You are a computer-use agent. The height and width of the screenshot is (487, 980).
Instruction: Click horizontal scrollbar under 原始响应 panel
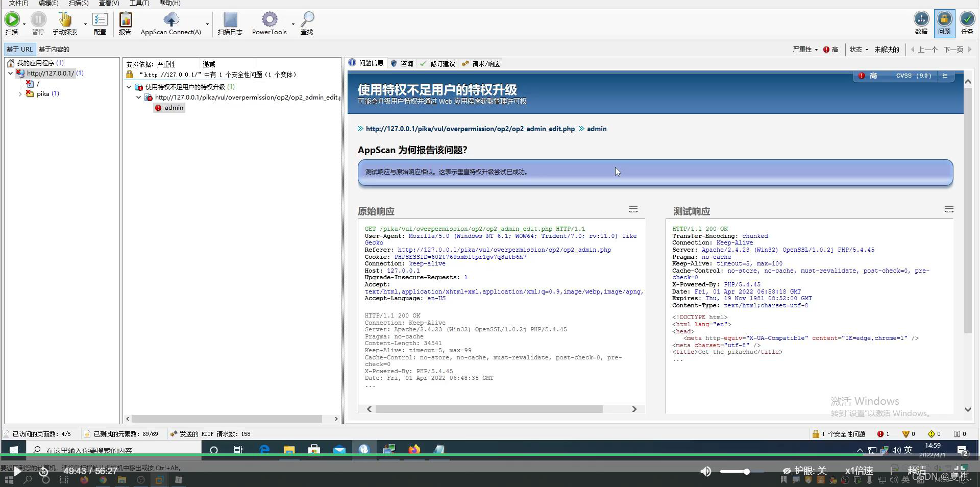pos(489,409)
